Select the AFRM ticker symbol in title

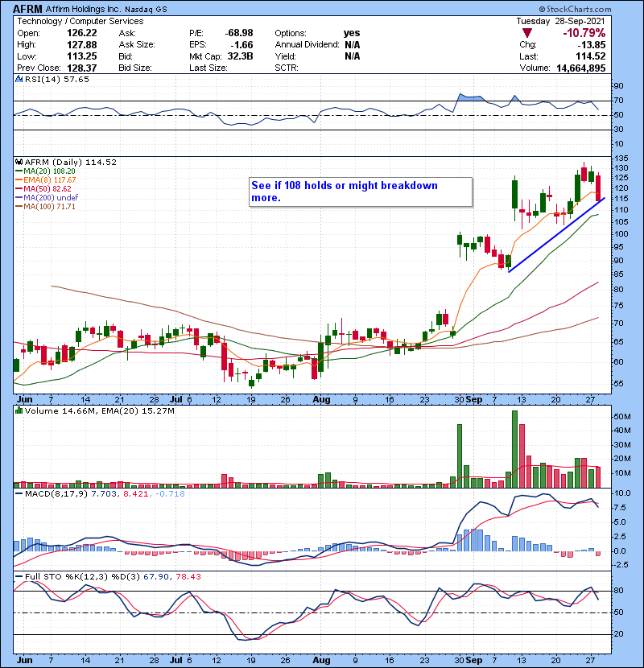point(27,9)
